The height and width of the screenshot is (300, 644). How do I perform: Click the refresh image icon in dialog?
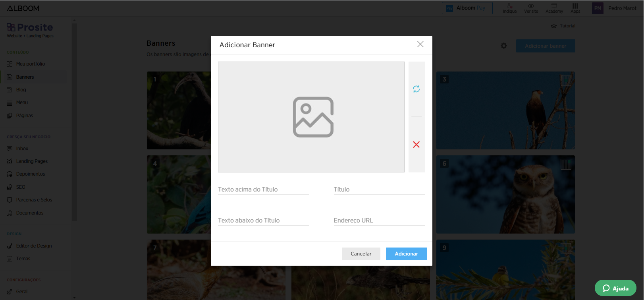[x=416, y=89]
